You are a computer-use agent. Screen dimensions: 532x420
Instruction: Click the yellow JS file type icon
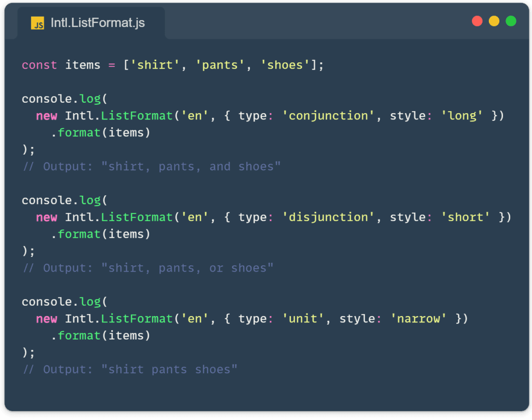pyautogui.click(x=37, y=23)
